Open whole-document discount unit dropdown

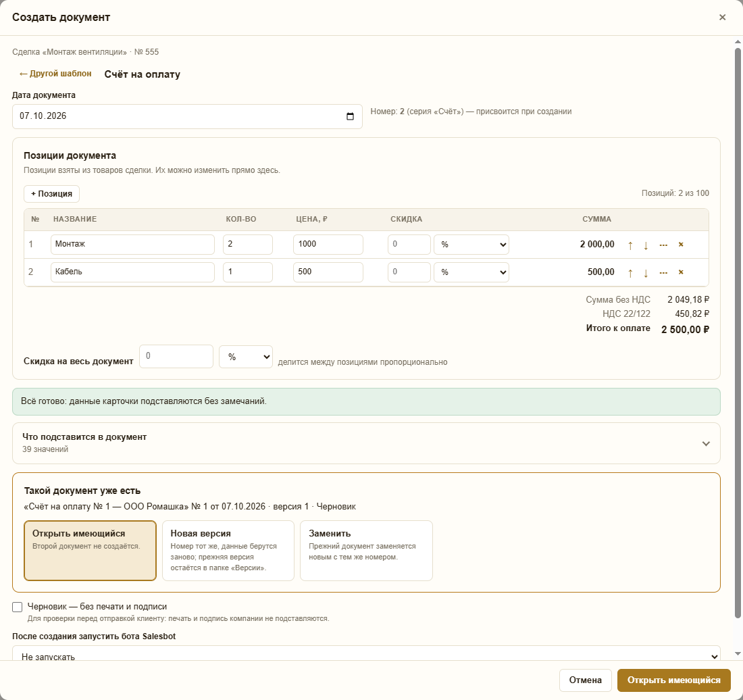[x=246, y=357]
